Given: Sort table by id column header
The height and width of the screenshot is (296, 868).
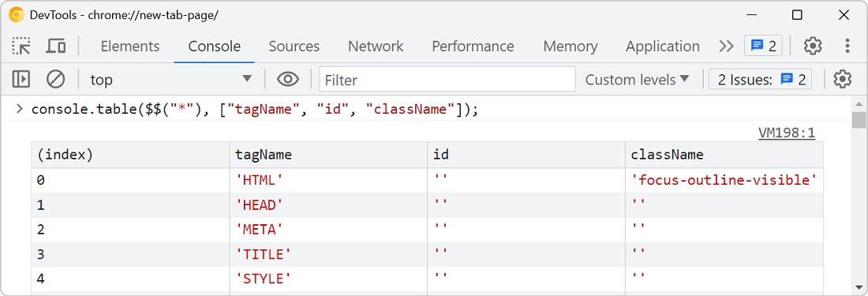Looking at the screenshot, I should [526, 155].
